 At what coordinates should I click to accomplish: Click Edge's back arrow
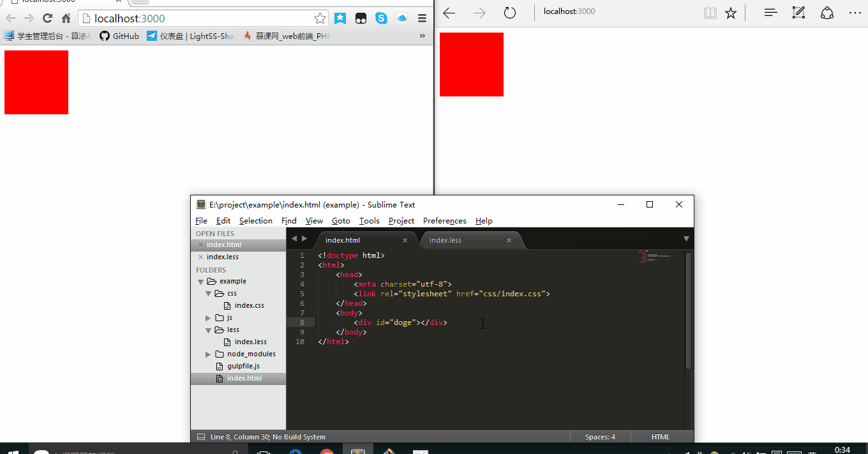(449, 13)
